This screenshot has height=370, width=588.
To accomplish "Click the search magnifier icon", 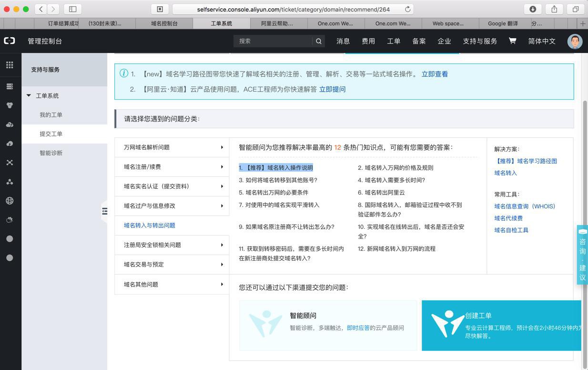I will 319,41.
